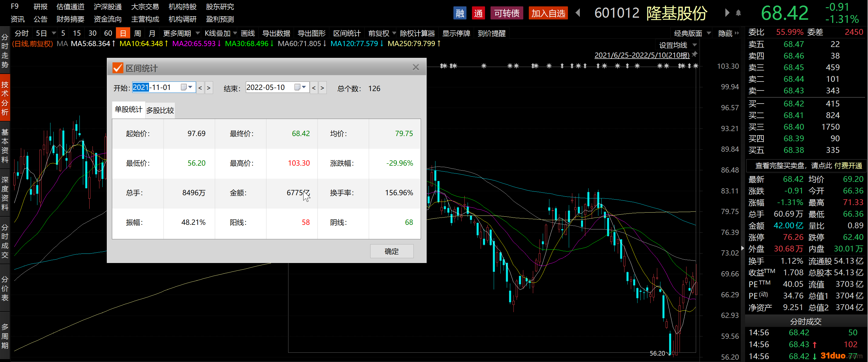
Task: Open end date calendar picker icon
Action: [x=297, y=87]
